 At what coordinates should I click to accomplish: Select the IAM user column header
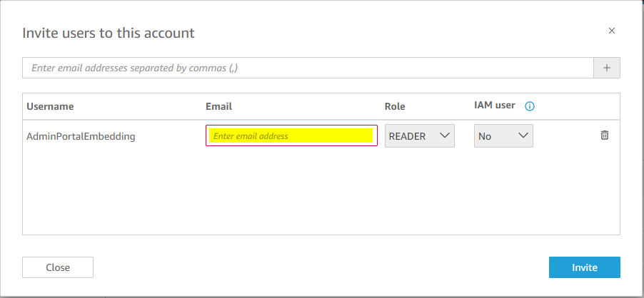[x=495, y=106]
